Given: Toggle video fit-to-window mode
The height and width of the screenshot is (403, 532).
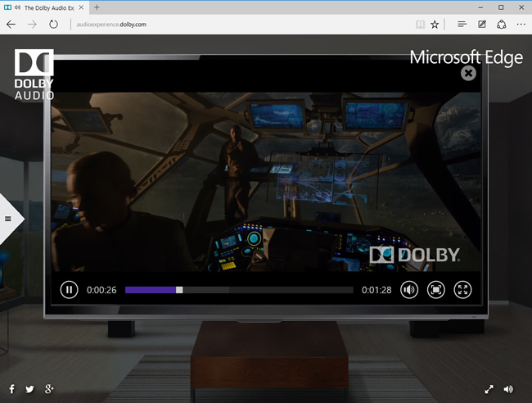Looking at the screenshot, I should pyautogui.click(x=436, y=290).
